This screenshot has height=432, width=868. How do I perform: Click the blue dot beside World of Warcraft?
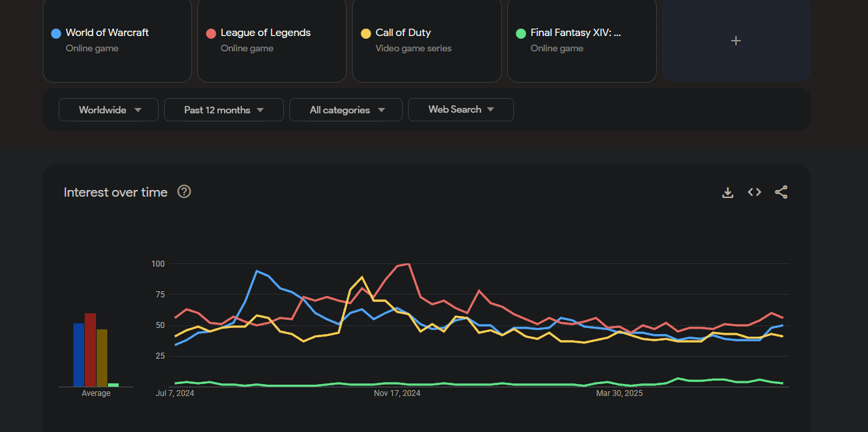tap(56, 33)
